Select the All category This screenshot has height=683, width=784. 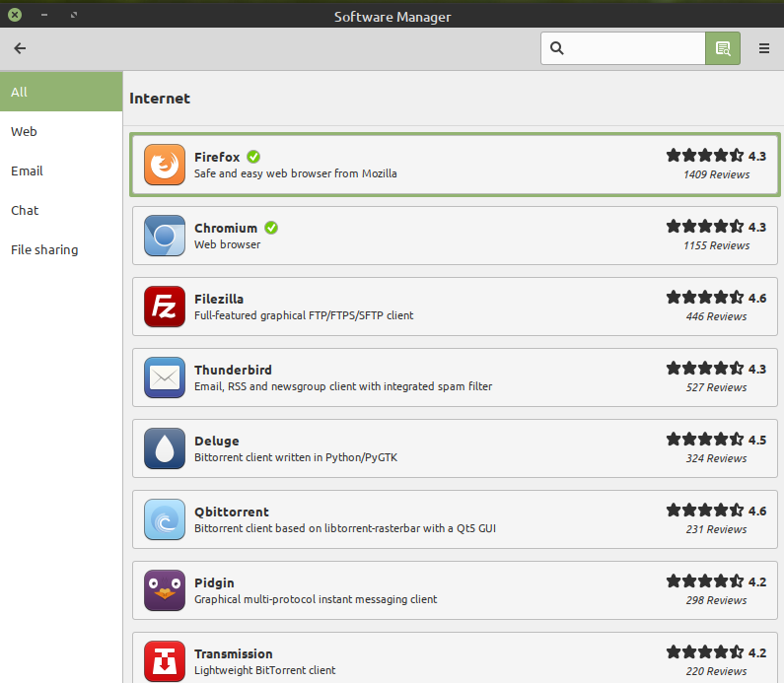pyautogui.click(x=61, y=92)
